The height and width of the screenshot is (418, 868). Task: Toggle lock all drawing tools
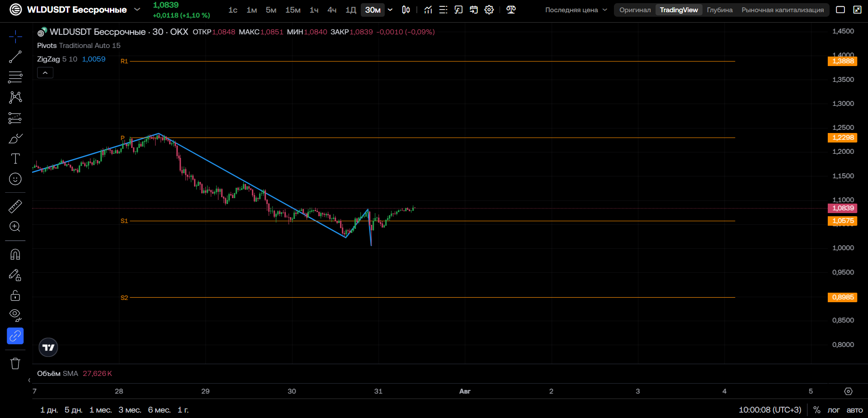point(15,295)
